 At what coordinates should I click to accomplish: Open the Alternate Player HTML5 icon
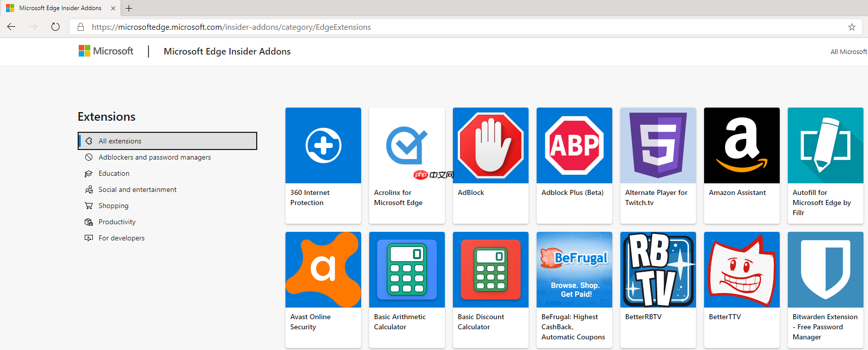click(x=658, y=145)
